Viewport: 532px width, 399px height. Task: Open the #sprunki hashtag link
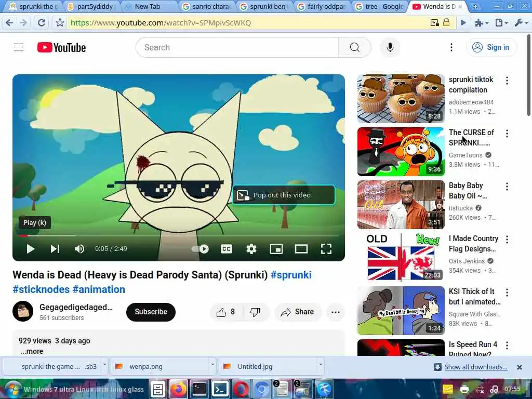291,275
